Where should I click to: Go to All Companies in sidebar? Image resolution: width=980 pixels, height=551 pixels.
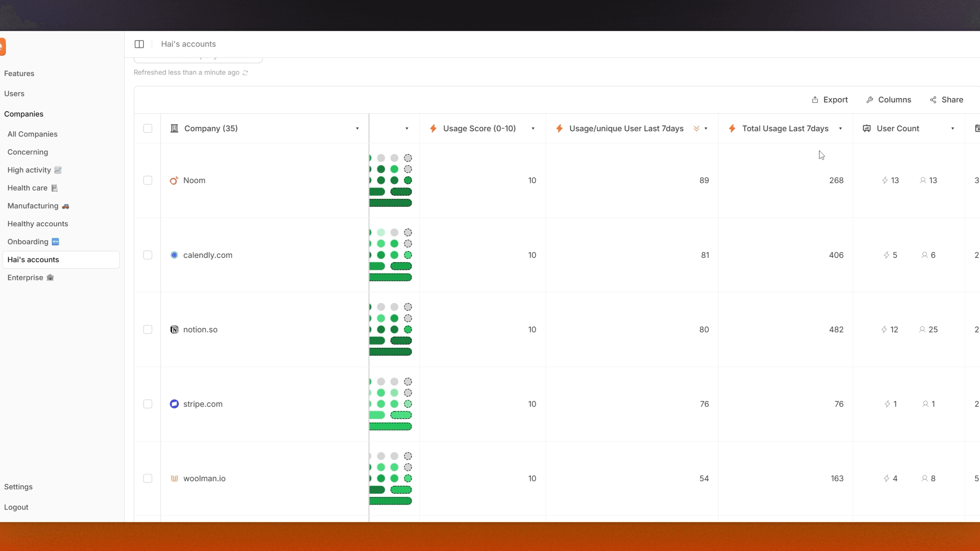click(32, 134)
